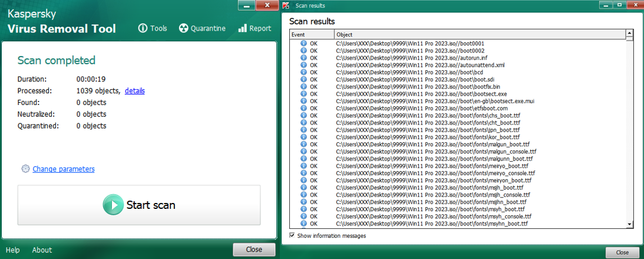Sort by the Object column header
This screenshot has height=259, width=644.
coord(480,35)
